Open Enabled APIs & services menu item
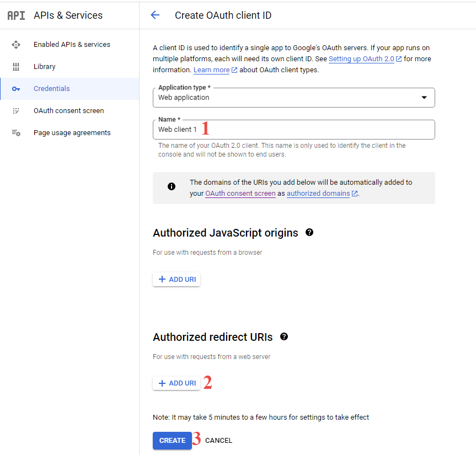This screenshot has width=476, height=455. pos(69,45)
